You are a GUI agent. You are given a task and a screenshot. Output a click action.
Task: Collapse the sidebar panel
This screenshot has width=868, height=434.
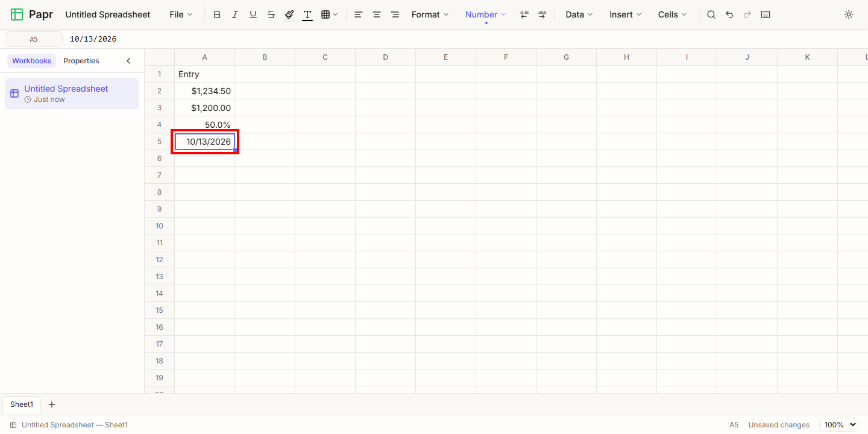(128, 61)
